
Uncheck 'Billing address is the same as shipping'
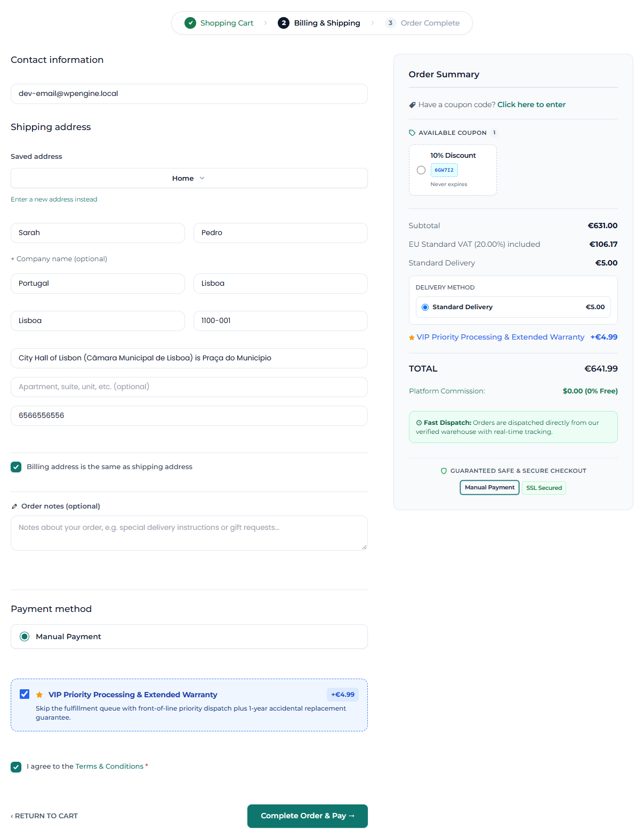pyautogui.click(x=16, y=467)
